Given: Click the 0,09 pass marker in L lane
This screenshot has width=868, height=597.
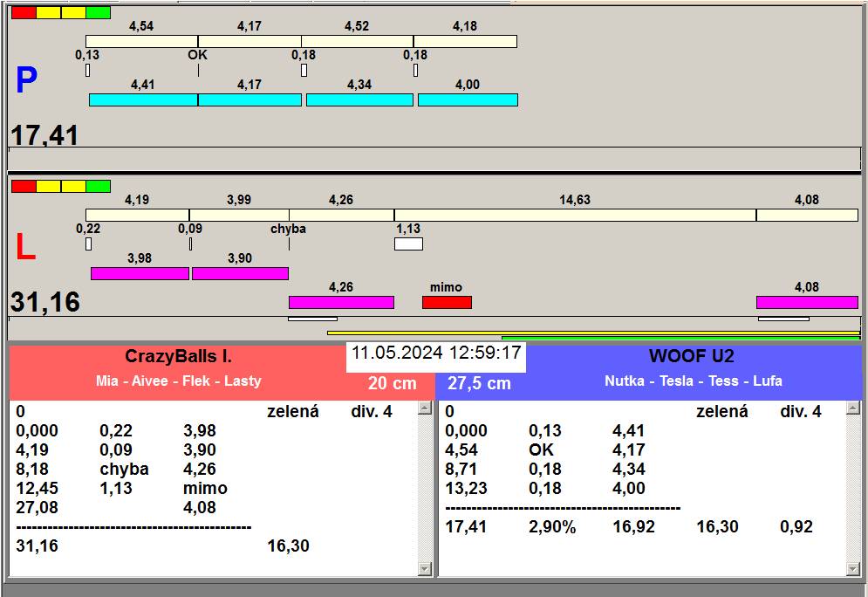Looking at the screenshot, I should 190,244.
